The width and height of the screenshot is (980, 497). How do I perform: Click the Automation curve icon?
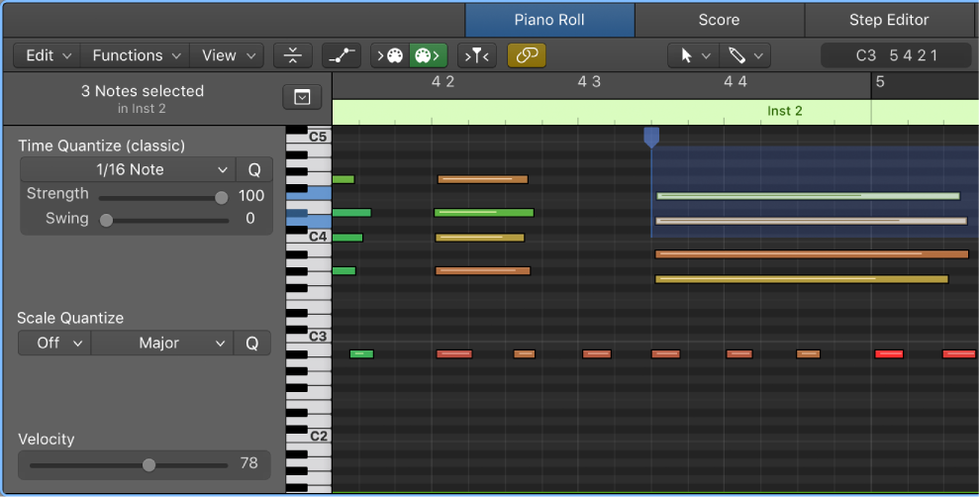pos(342,55)
